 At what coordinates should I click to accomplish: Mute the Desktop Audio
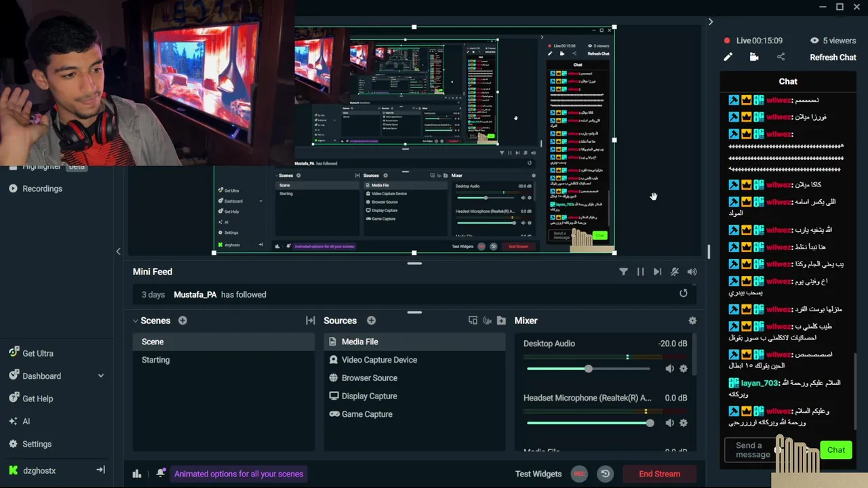coord(669,369)
